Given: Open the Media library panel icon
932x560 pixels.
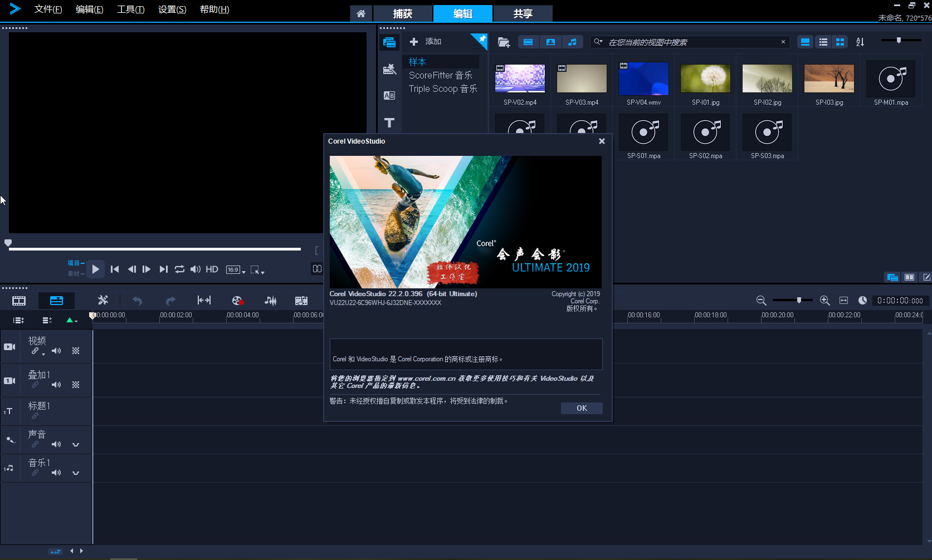Looking at the screenshot, I should 389,42.
